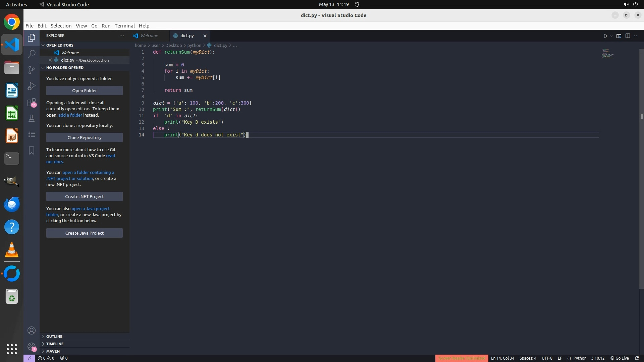Open the Manage gear settings icon
Screen dimensions: 644x362
click(32, 346)
